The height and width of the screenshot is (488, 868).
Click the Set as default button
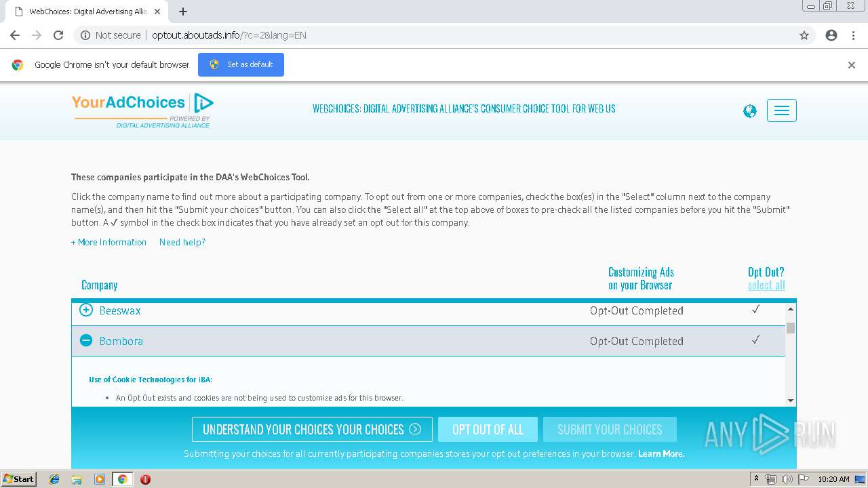point(241,64)
